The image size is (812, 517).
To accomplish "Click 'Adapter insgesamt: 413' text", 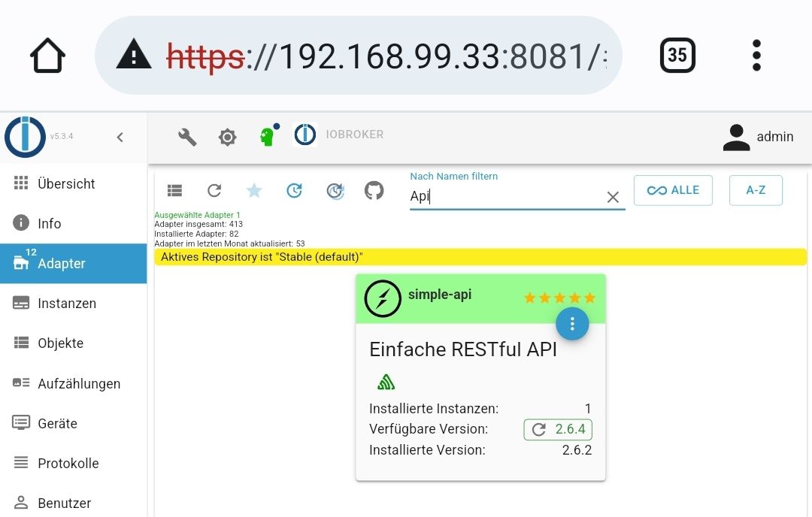I will 198,224.
